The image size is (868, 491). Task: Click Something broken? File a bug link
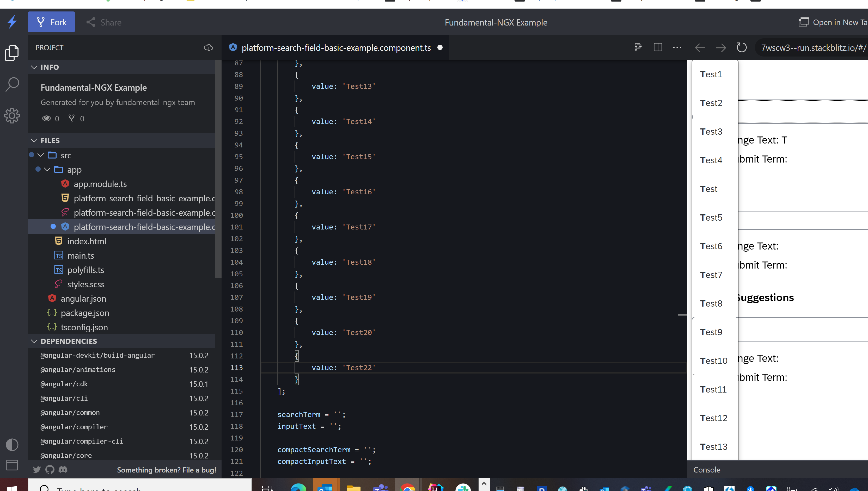[167, 470]
